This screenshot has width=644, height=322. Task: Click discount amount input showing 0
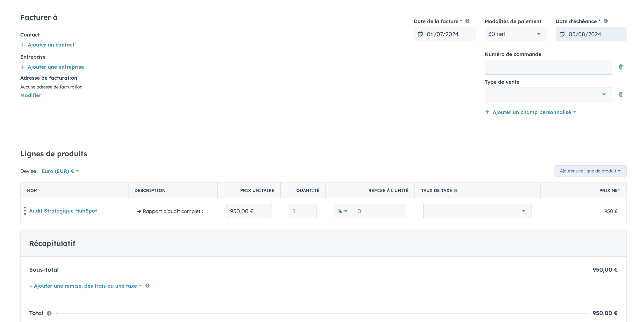380,211
